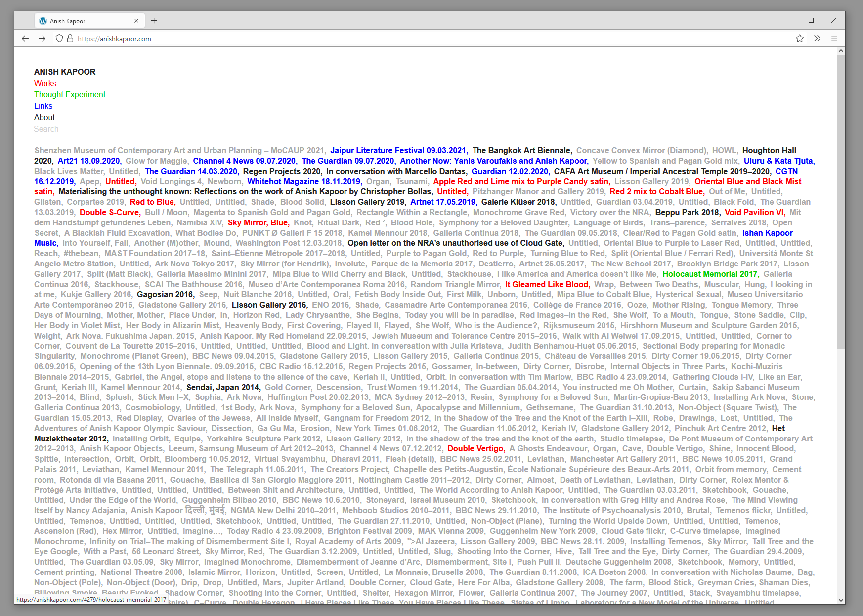Image resolution: width=863 pixels, height=616 pixels.
Task: Open Double S-Curve link
Action: (109, 212)
